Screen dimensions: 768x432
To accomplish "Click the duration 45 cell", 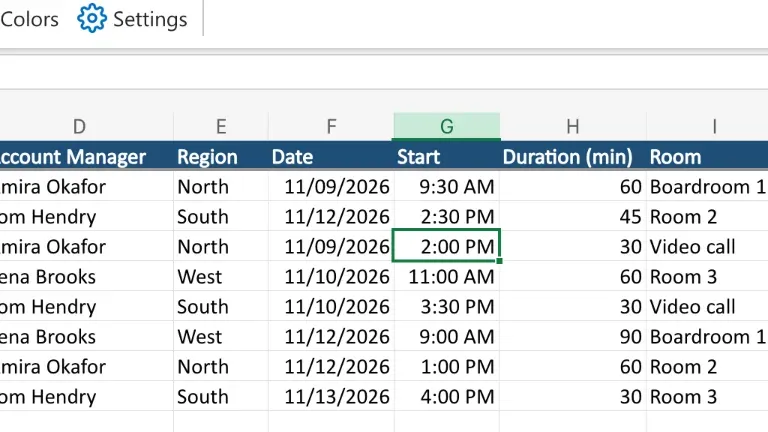I will [x=573, y=216].
